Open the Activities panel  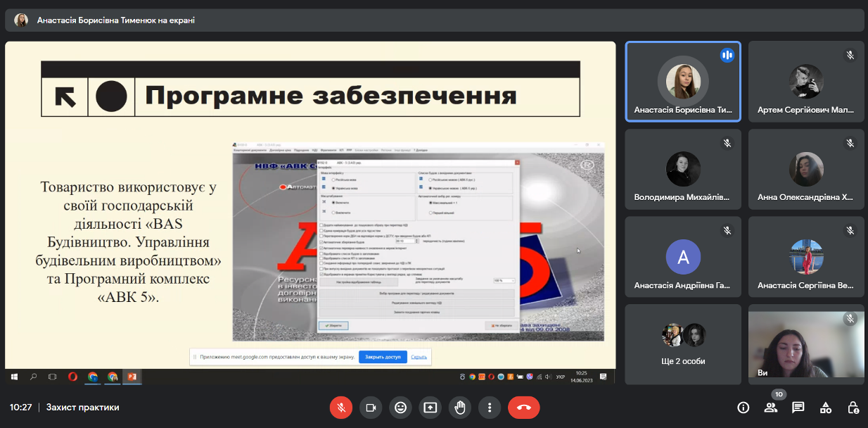pyautogui.click(x=826, y=407)
